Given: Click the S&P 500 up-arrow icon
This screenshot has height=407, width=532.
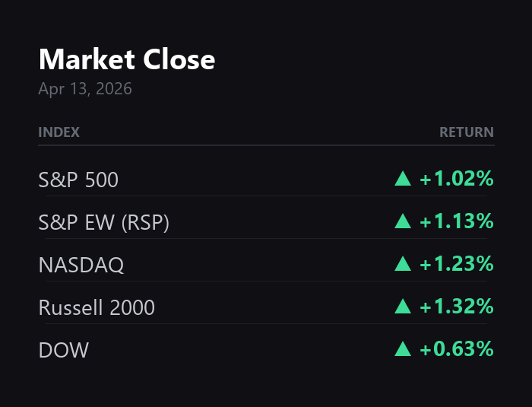Looking at the screenshot, I should 403,179.
